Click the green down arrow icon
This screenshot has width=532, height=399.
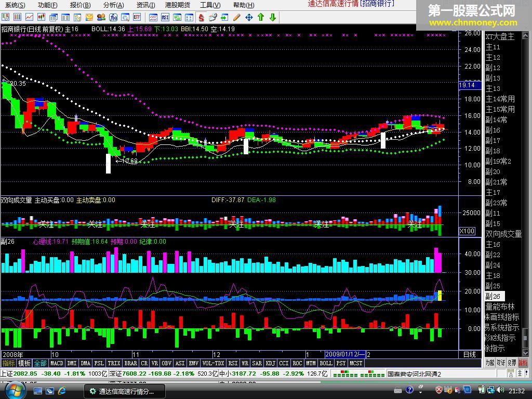[x=272, y=17]
